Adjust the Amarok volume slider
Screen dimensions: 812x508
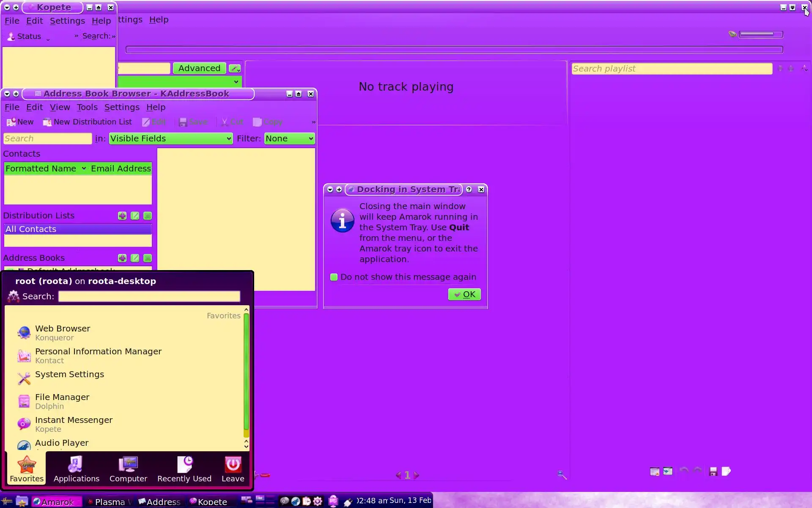point(760,34)
